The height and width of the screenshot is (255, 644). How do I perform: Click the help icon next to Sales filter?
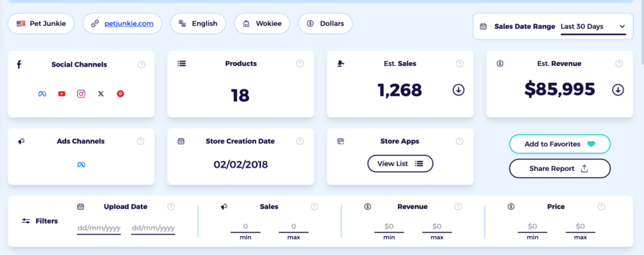point(314,207)
